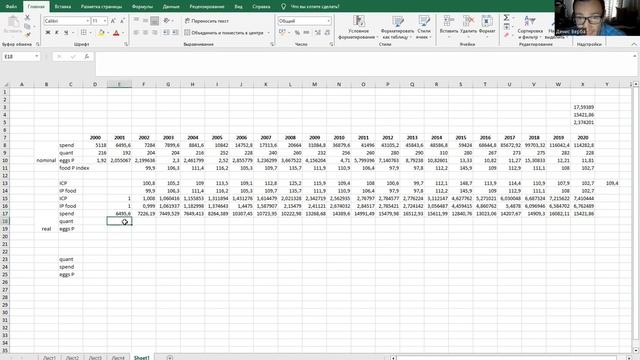Image resolution: width=640 pixels, height=360 pixels.
Task: Apply yellow fill color bucket
Action: [101, 33]
